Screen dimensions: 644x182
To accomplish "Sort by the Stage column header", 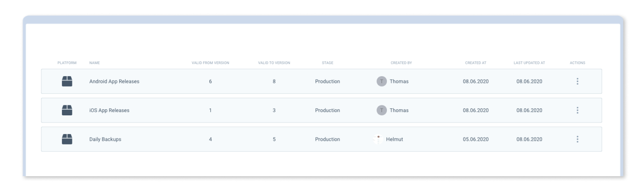I will pyautogui.click(x=327, y=63).
